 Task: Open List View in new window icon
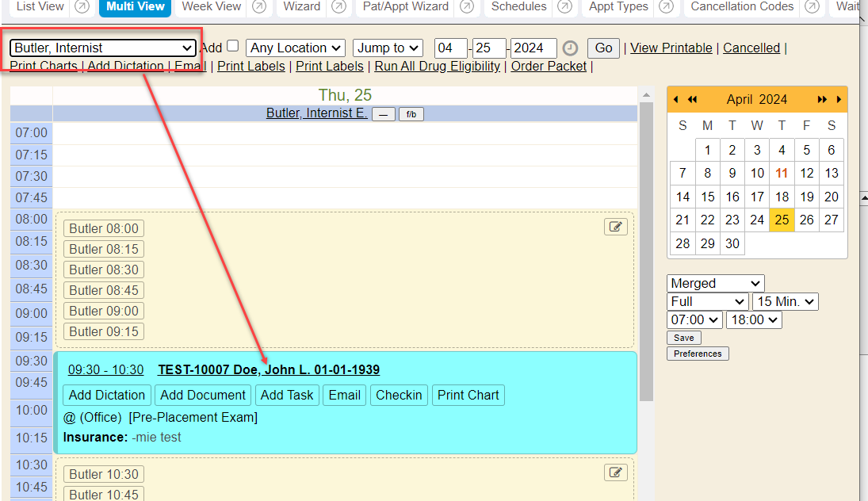click(82, 7)
